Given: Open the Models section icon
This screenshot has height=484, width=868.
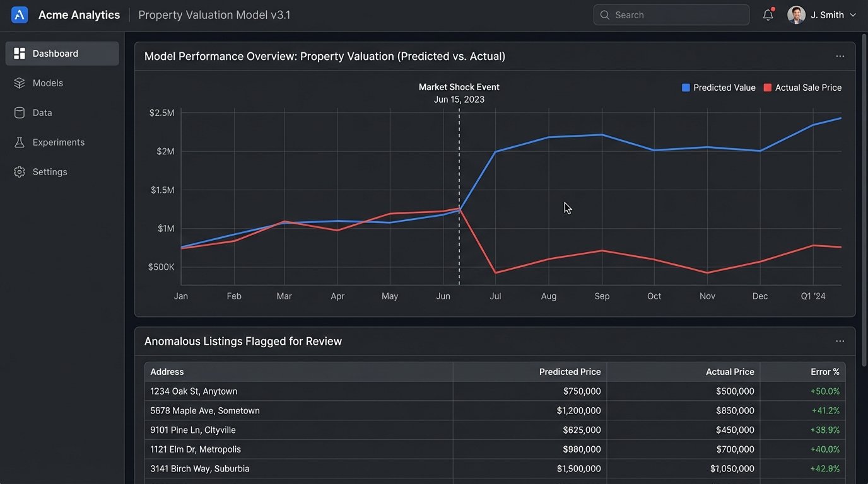Looking at the screenshot, I should (x=19, y=83).
